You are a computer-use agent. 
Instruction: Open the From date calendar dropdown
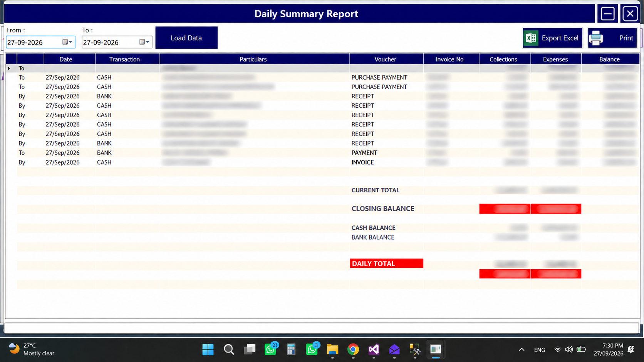(67, 42)
